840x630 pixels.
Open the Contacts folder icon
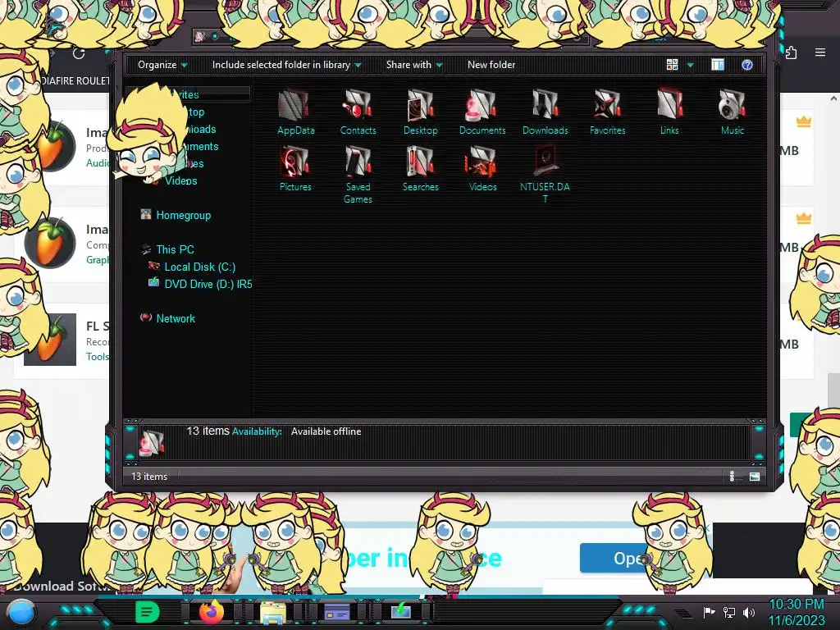click(358, 104)
